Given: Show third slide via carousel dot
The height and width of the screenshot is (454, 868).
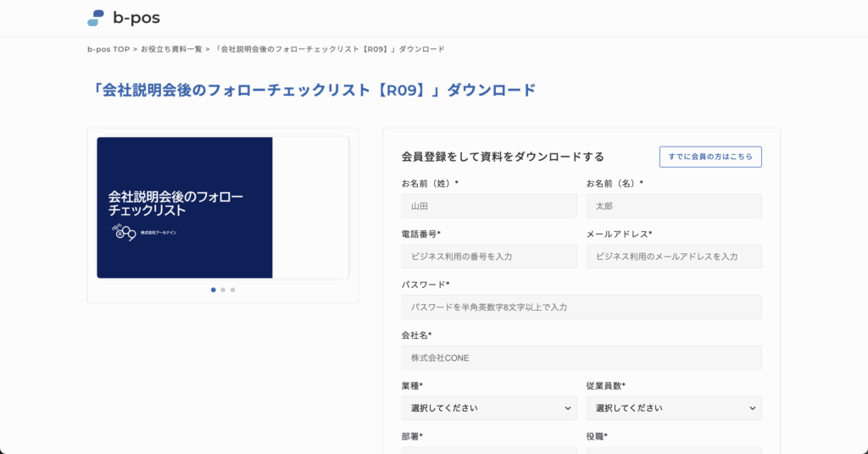Looking at the screenshot, I should [232, 290].
